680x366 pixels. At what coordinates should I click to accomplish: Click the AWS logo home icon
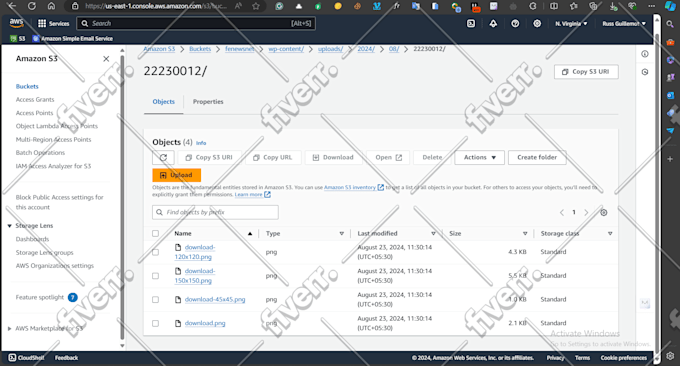[16, 23]
